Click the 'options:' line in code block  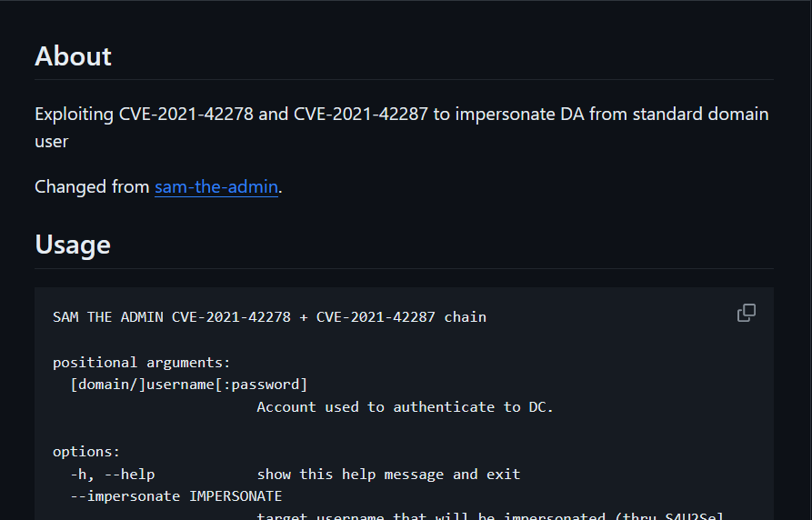click(x=86, y=452)
